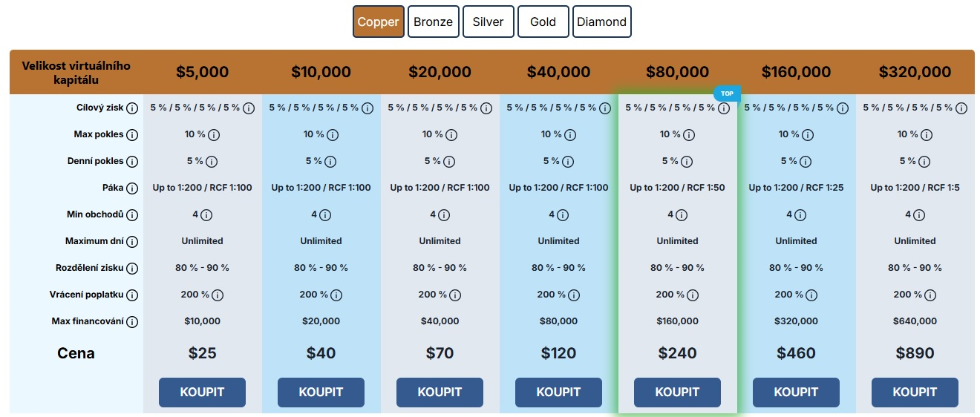
Task: Click info icon after 4 in $320,000 column
Action: pos(919,215)
